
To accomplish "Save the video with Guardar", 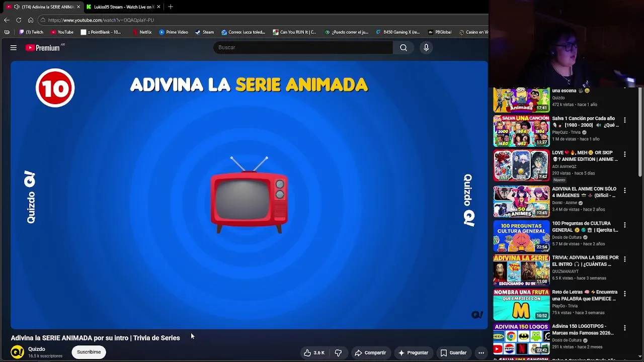I will [x=453, y=353].
